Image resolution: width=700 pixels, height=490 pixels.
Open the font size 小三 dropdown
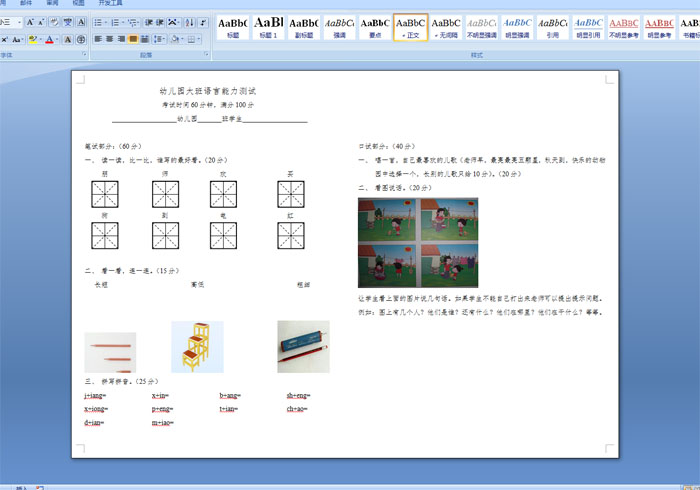coord(19,22)
